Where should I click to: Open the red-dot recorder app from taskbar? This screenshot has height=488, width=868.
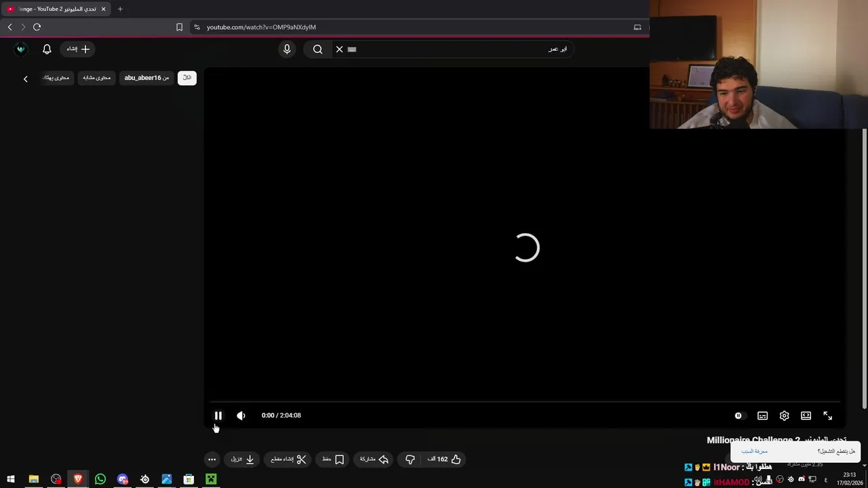coord(56,479)
